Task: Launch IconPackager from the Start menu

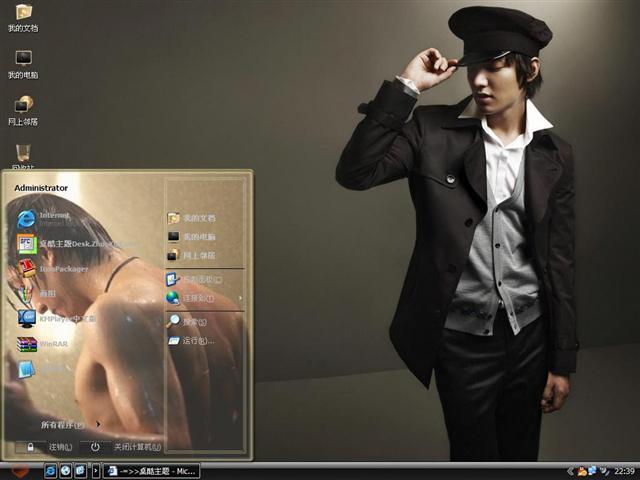Action: (52, 269)
